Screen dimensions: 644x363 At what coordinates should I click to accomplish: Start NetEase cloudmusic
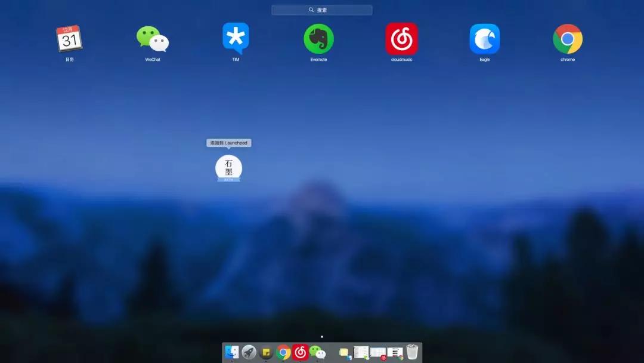coord(401,37)
